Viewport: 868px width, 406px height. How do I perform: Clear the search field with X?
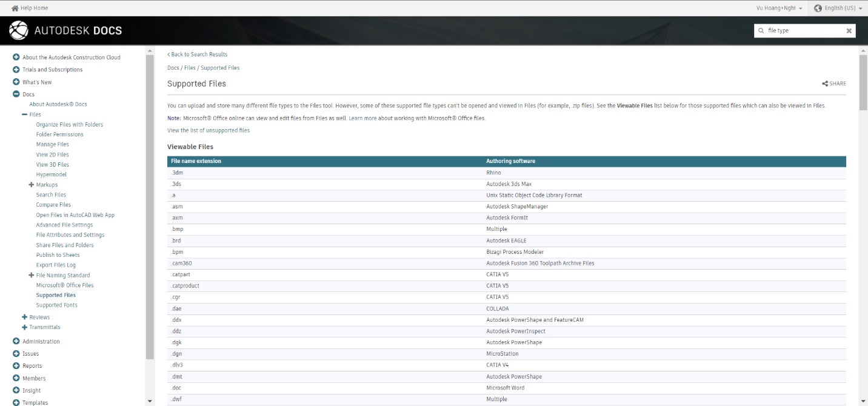pos(849,30)
